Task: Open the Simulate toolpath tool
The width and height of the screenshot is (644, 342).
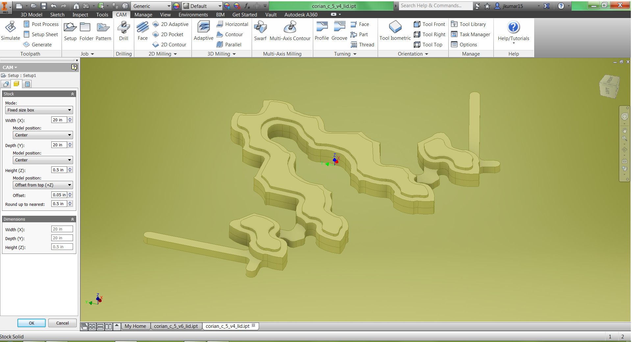Action: [11, 31]
